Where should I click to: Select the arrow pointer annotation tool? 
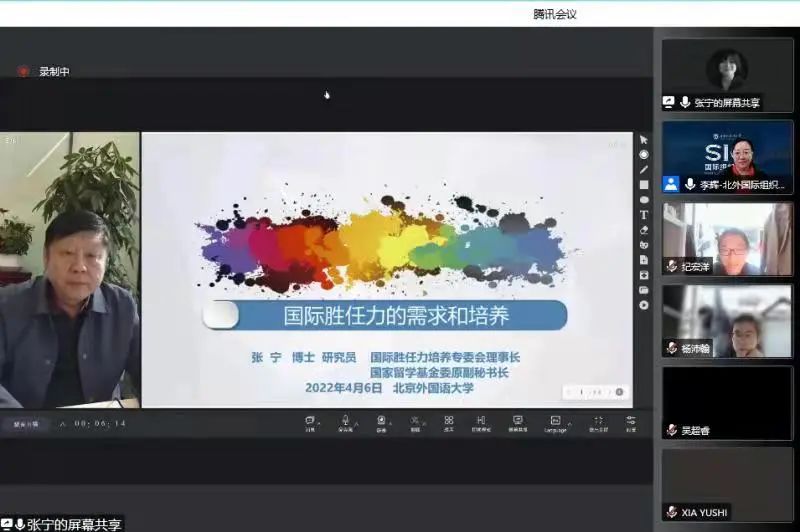(x=644, y=140)
